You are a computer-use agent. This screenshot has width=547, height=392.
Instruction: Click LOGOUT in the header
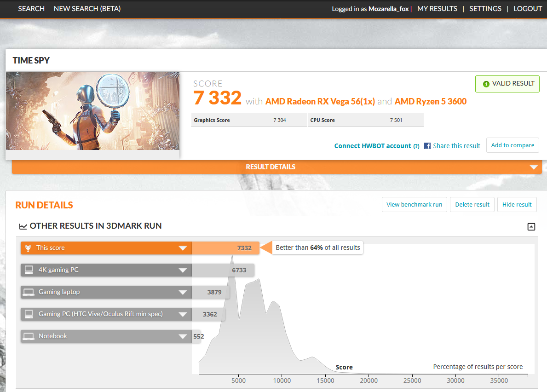click(528, 9)
